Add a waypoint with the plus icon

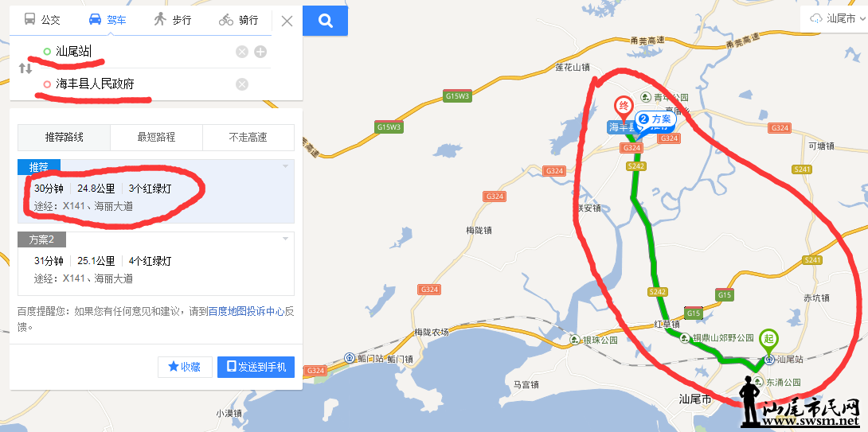(x=260, y=52)
